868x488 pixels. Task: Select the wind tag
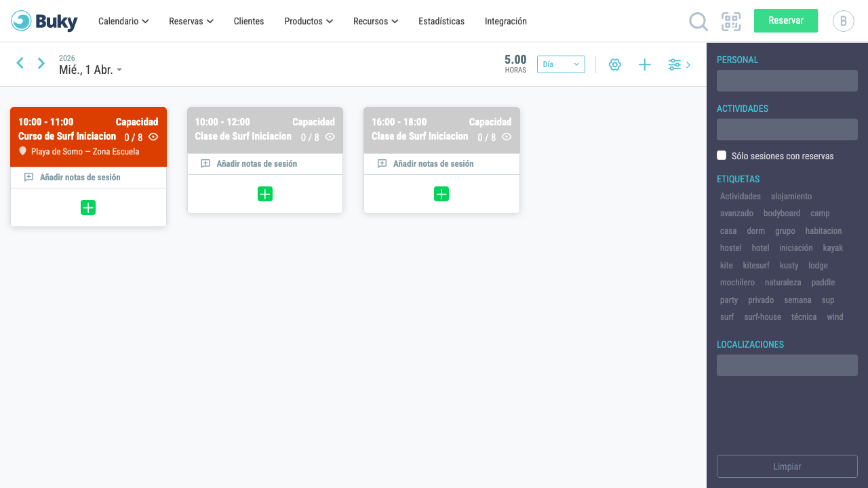coord(835,317)
